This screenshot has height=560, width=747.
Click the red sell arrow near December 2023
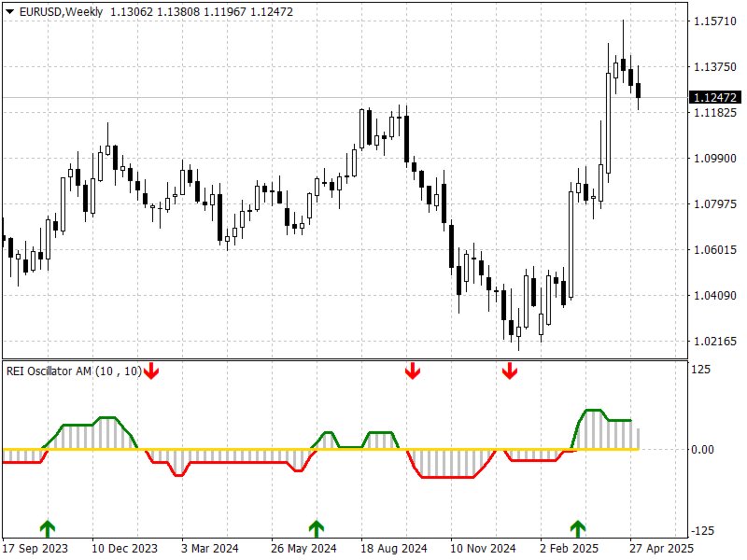[x=151, y=371]
